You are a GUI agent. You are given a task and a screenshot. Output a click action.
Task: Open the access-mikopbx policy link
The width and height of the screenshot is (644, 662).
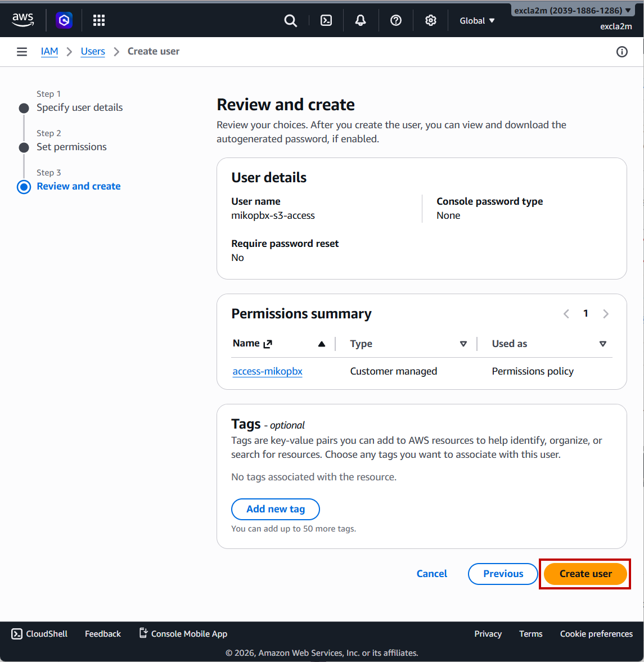(268, 371)
